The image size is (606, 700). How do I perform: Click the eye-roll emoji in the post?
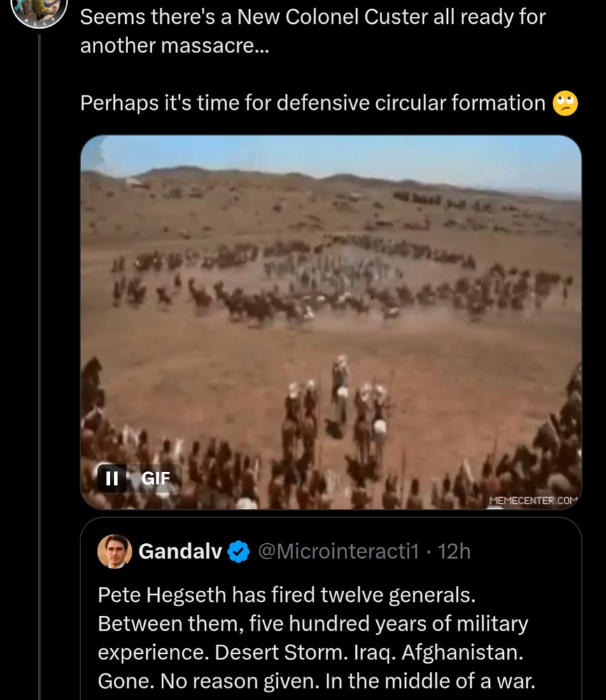point(565,104)
